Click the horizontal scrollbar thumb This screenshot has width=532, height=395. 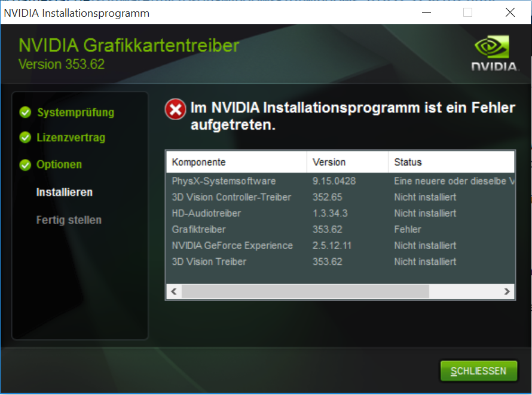coord(305,292)
